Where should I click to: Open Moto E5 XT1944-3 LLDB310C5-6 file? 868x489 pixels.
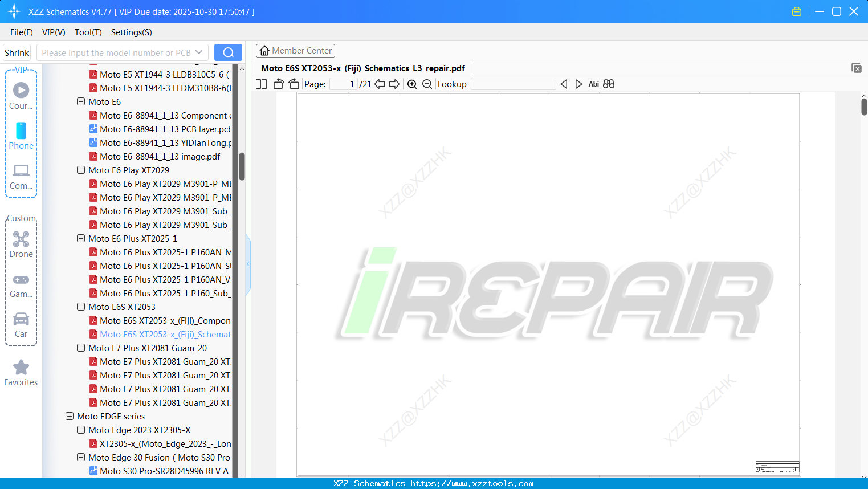160,75
